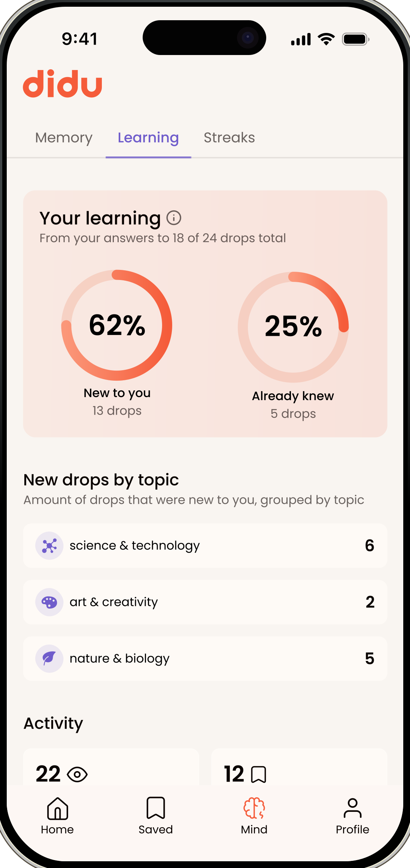The image size is (410, 868).
Task: Open the nature & biology topic card
Action: click(205, 658)
